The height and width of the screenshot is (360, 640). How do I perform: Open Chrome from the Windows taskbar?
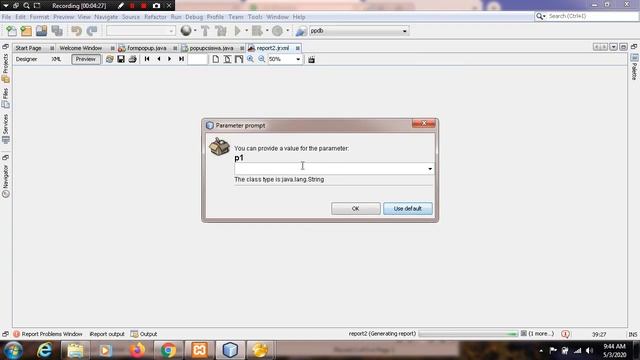tap(168, 350)
